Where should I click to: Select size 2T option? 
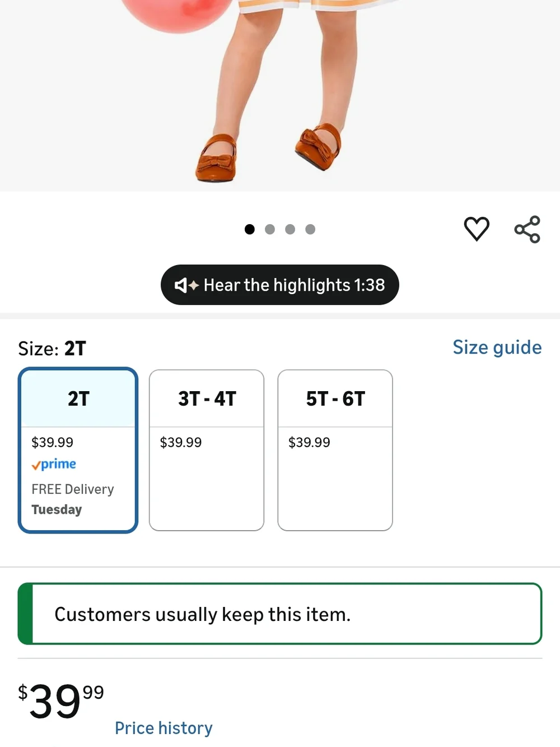pyautogui.click(x=78, y=450)
